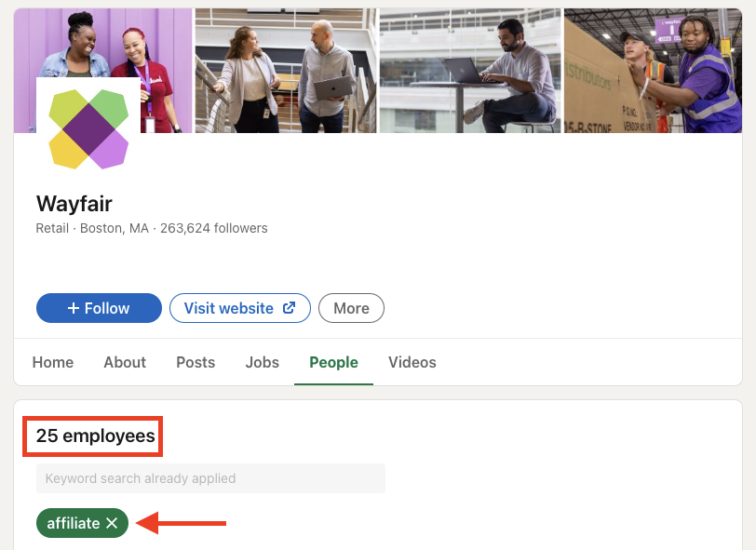This screenshot has height=550, width=756.
Task: Select the People tab
Action: 333,362
